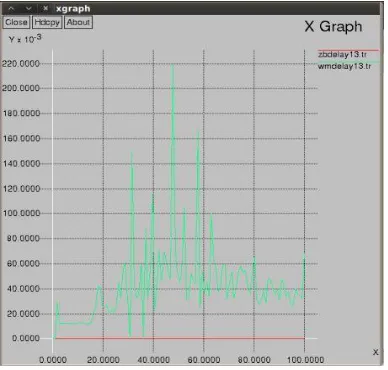Screen dimensions: 388x370
Task: Click the 60.0000 y-axis label
Action: coord(23,264)
